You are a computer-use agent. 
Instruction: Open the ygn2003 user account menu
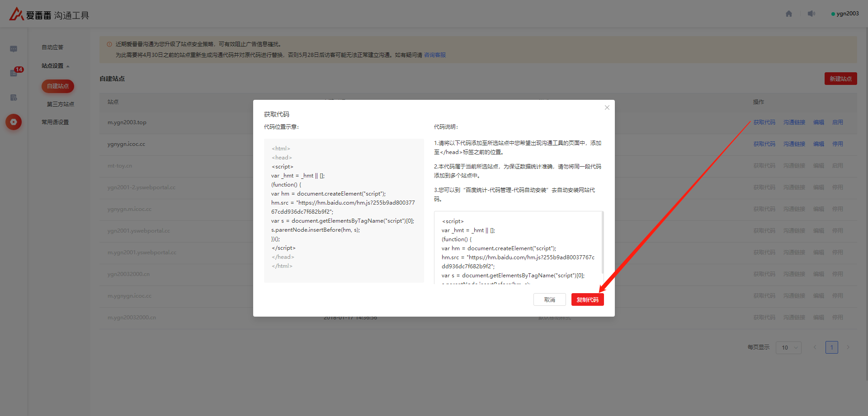click(845, 14)
